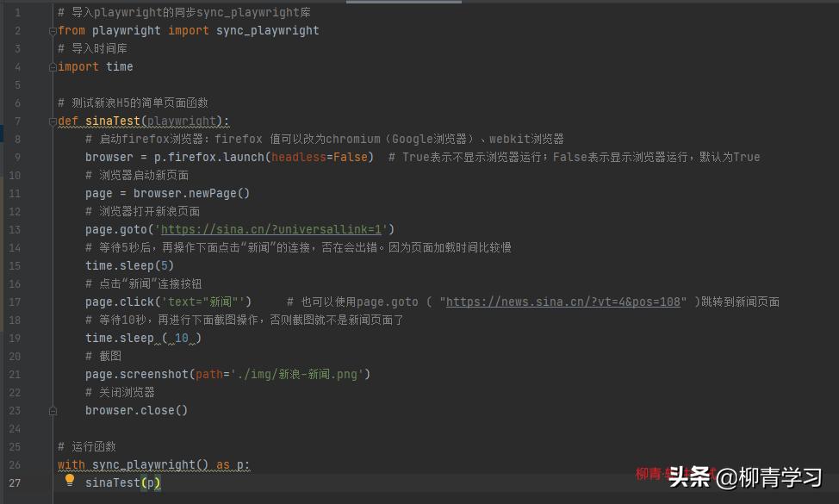Click the sina.cn universallink URL

270,229
